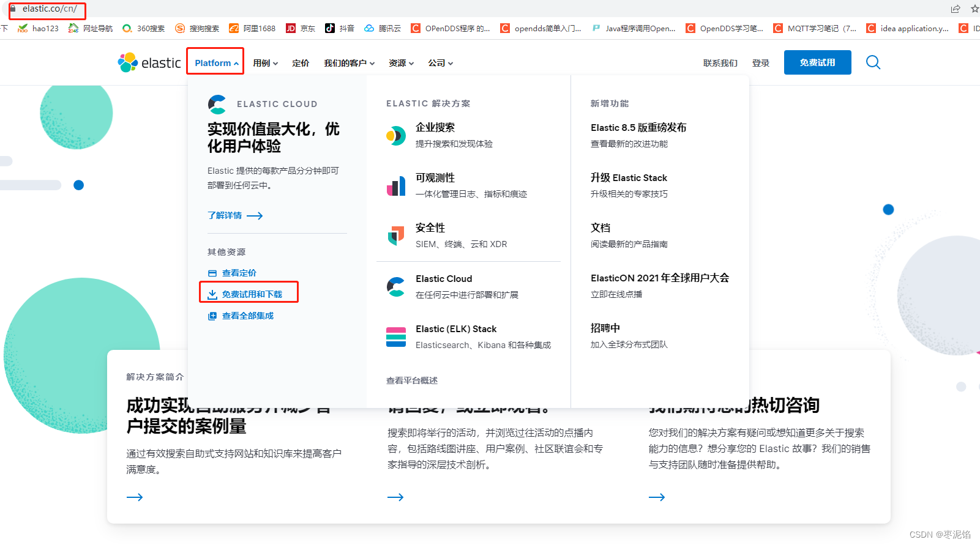This screenshot has height=545, width=980.
Task: Select 可观测性 menu entry
Action: click(x=435, y=177)
